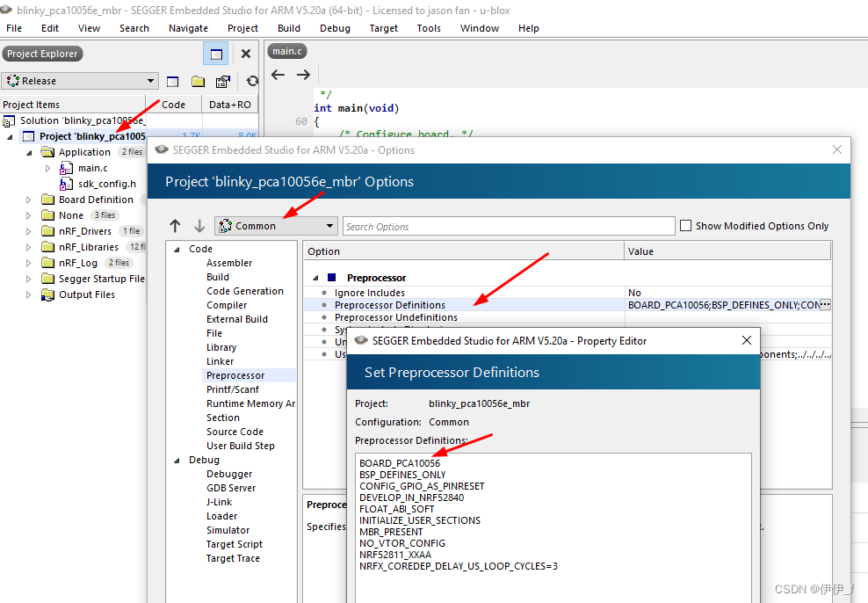Navigate back with the left arrow in editor
The width and height of the screenshot is (868, 603).
click(x=278, y=75)
